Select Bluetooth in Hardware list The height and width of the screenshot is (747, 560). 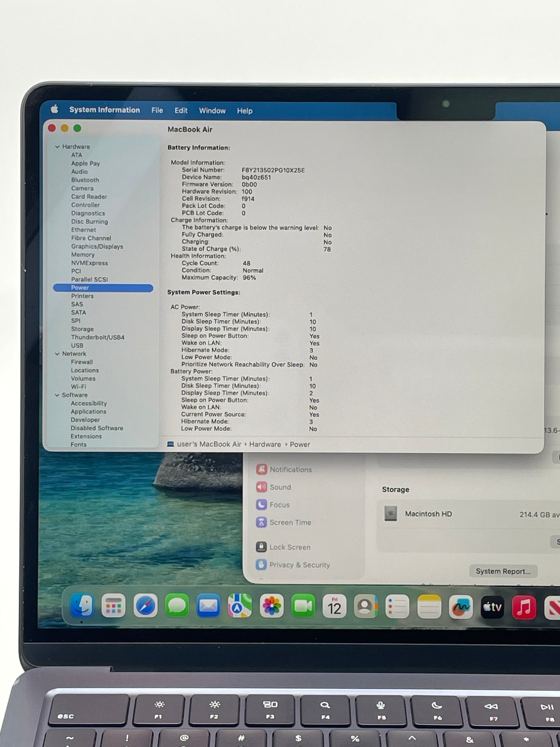point(85,180)
